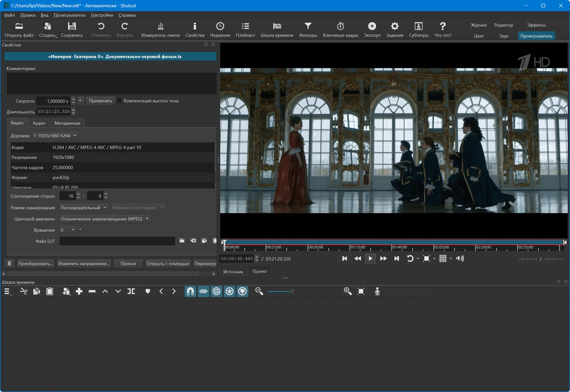The height and width of the screenshot is (392, 570).
Task: Click the lift up-chevron icon in timeline
Action: click(105, 291)
